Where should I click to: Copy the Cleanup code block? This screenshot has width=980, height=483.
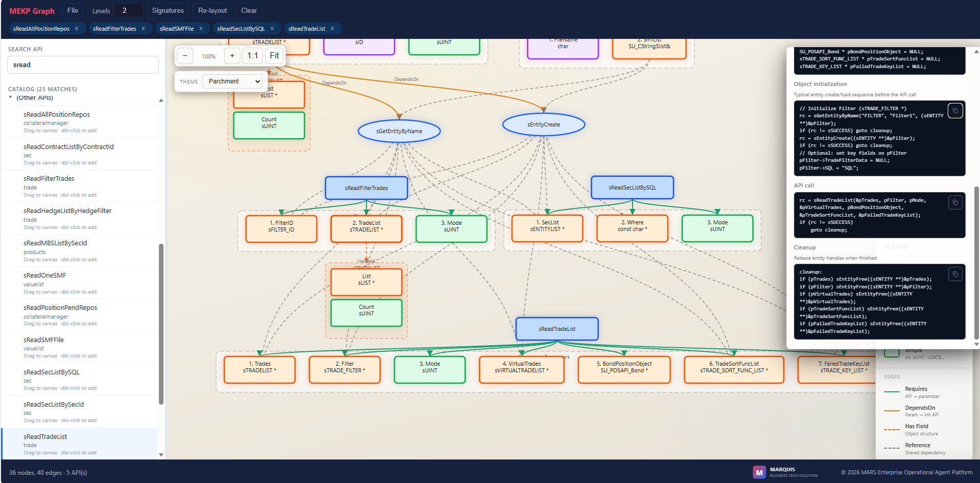(955, 274)
